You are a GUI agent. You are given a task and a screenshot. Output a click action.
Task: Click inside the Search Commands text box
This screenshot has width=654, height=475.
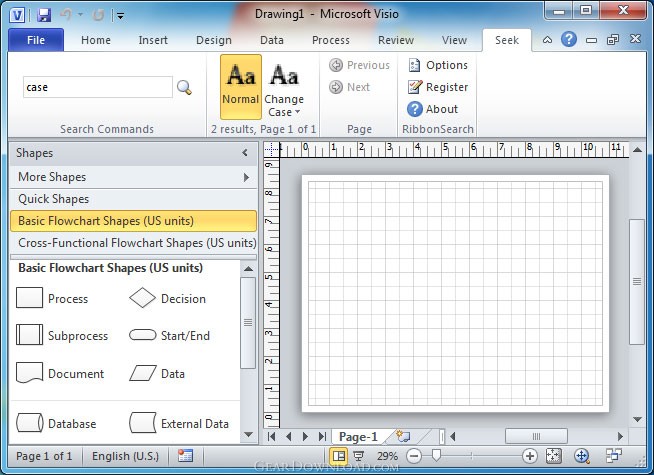click(x=98, y=87)
